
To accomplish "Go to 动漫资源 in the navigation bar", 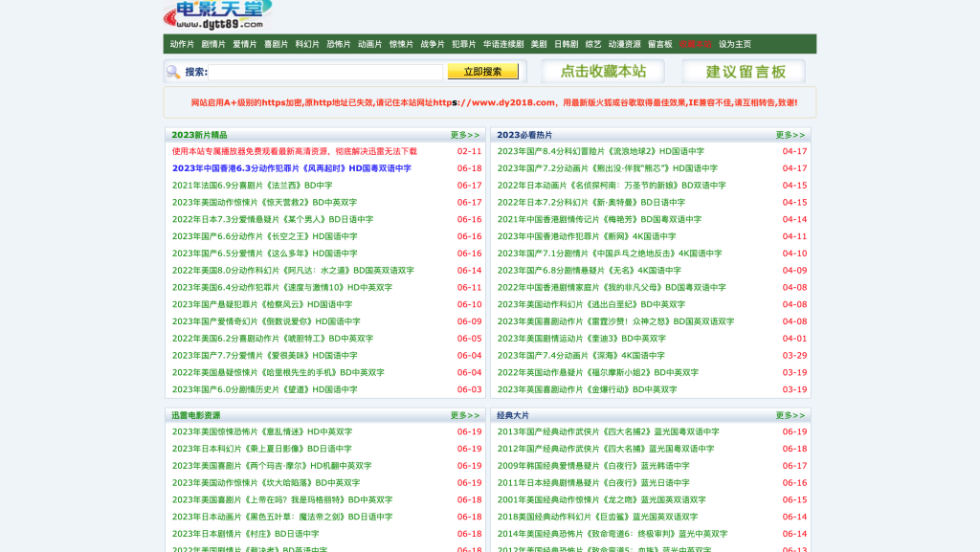I will coord(625,44).
